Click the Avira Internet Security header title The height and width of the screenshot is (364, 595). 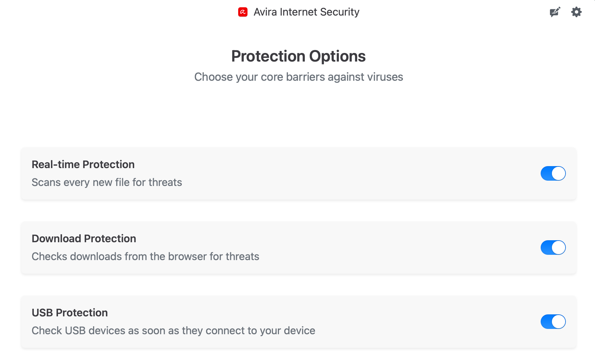click(x=306, y=12)
